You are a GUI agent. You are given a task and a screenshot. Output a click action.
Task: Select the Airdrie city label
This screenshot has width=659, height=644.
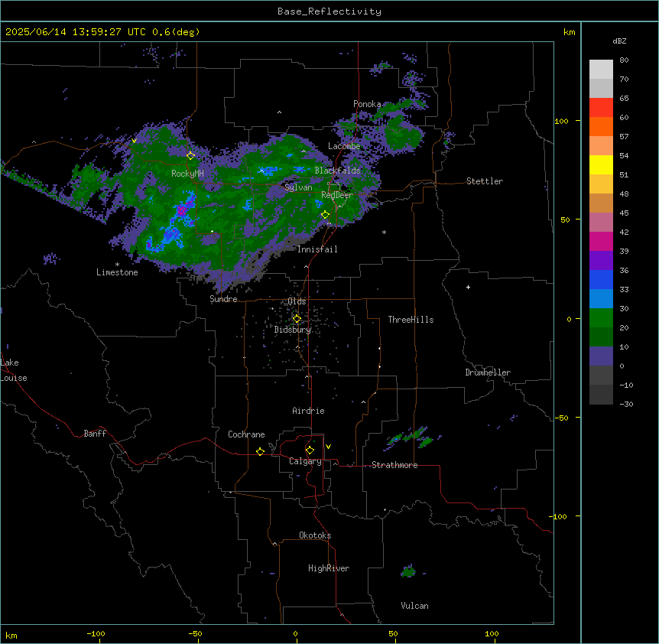click(308, 411)
